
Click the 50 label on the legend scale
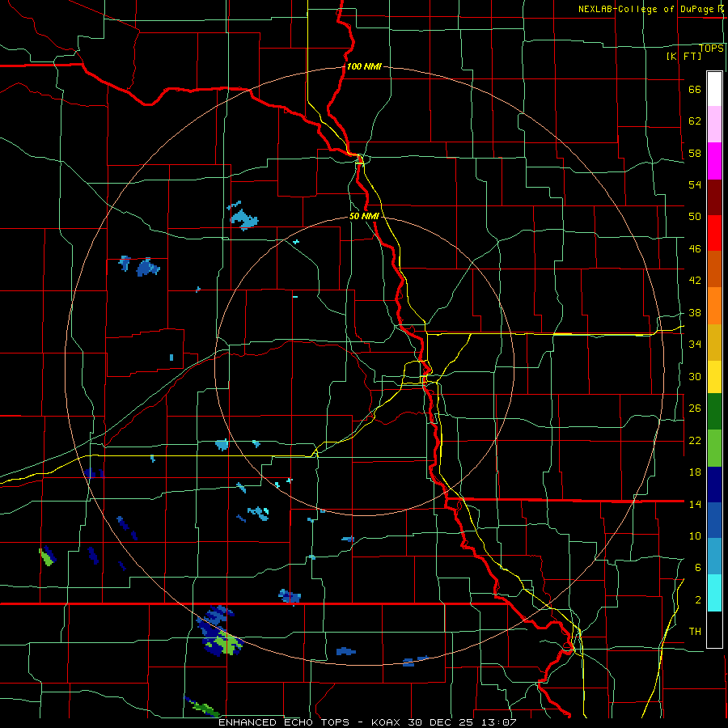695,217
